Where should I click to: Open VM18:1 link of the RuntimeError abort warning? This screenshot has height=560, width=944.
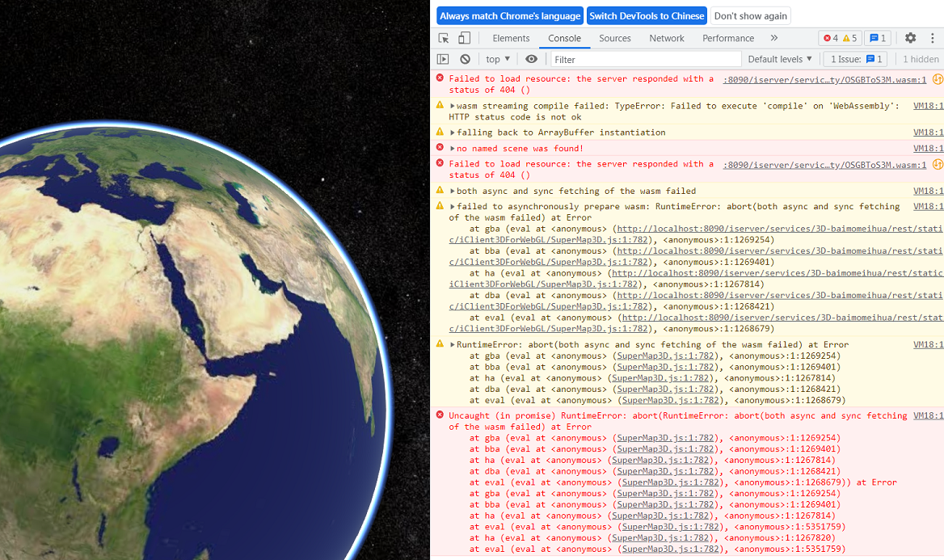tap(929, 345)
